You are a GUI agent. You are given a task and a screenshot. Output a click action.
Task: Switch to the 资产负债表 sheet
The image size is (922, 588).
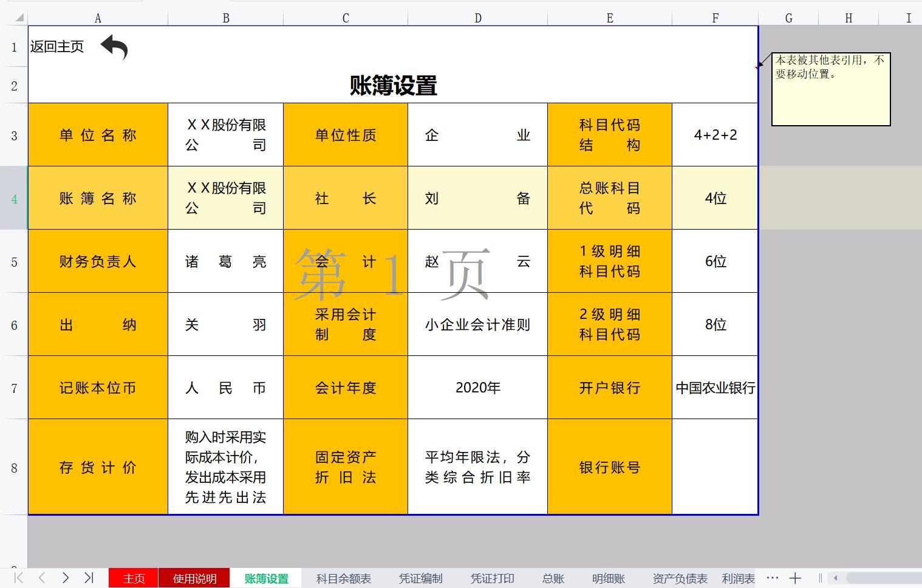(x=680, y=578)
